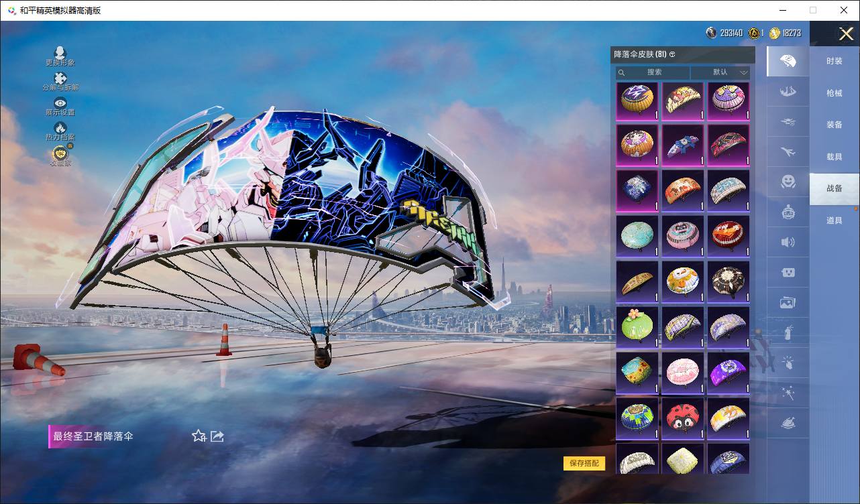Select the emote smiley category icon

coord(788,182)
